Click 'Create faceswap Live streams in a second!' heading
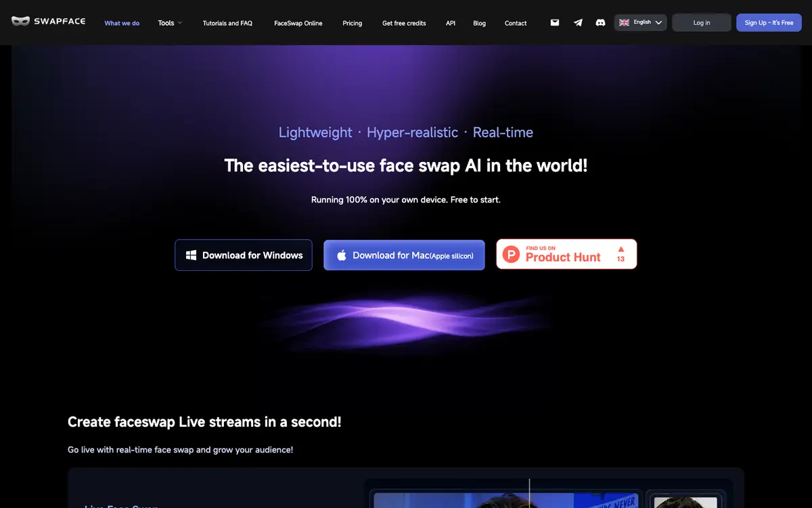This screenshot has width=812, height=508. tap(204, 422)
